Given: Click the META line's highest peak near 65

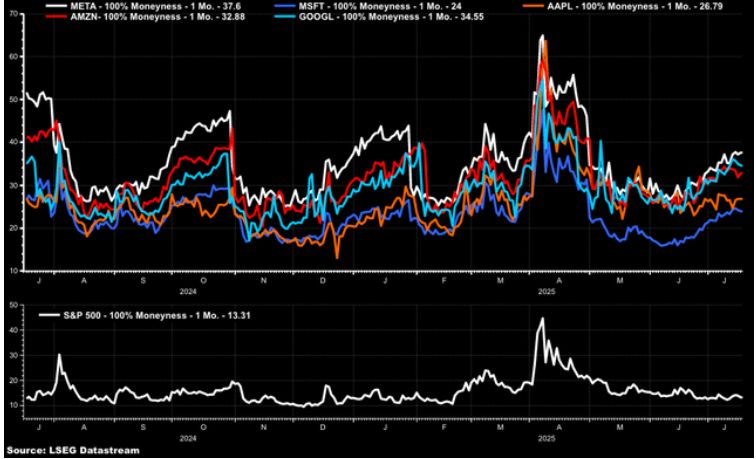Looking at the screenshot, I should pos(543,35).
